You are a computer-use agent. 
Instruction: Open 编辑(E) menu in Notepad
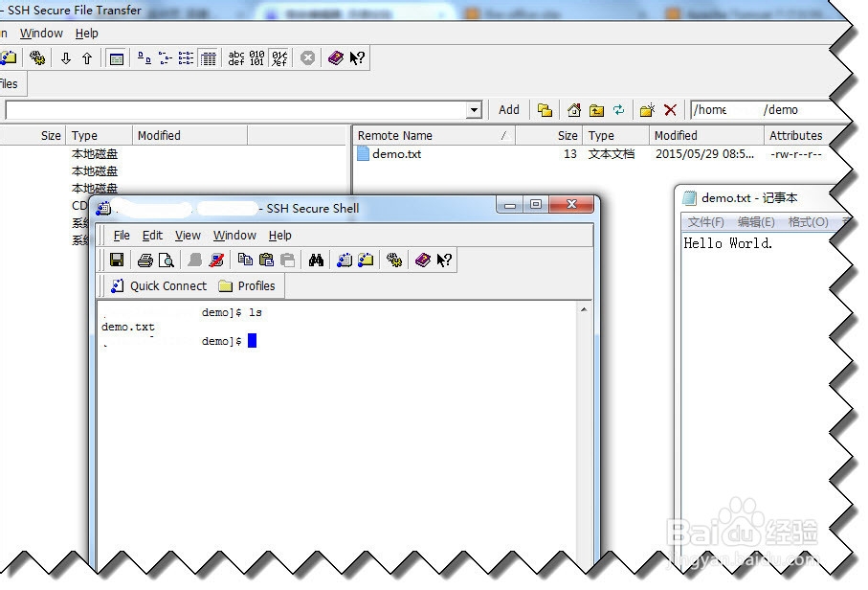click(756, 222)
